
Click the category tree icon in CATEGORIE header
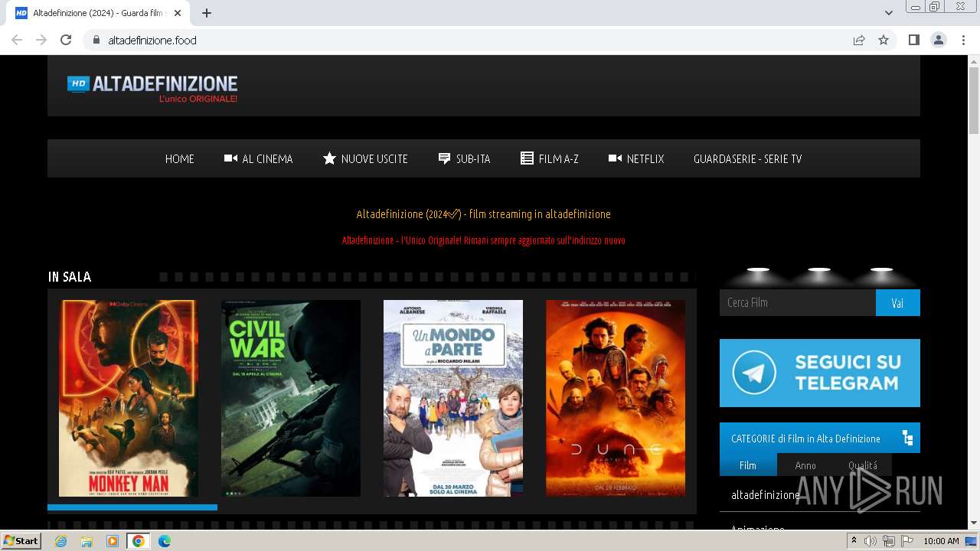tap(907, 438)
